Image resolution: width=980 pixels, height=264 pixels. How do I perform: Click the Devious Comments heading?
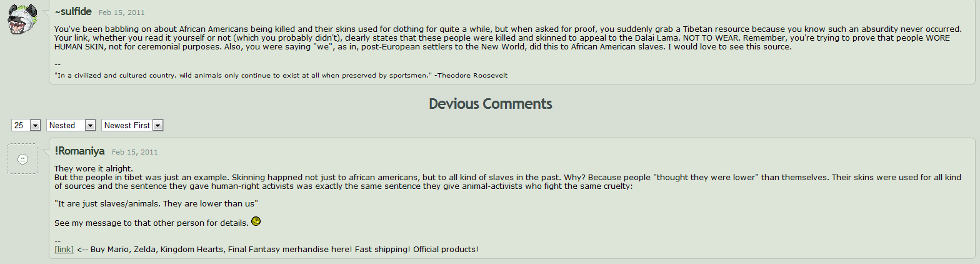[490, 104]
